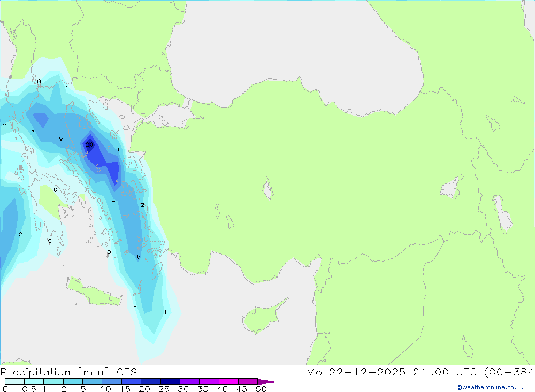Click the legend label "25"
This screenshot has width=535, height=392.
tap(164, 389)
